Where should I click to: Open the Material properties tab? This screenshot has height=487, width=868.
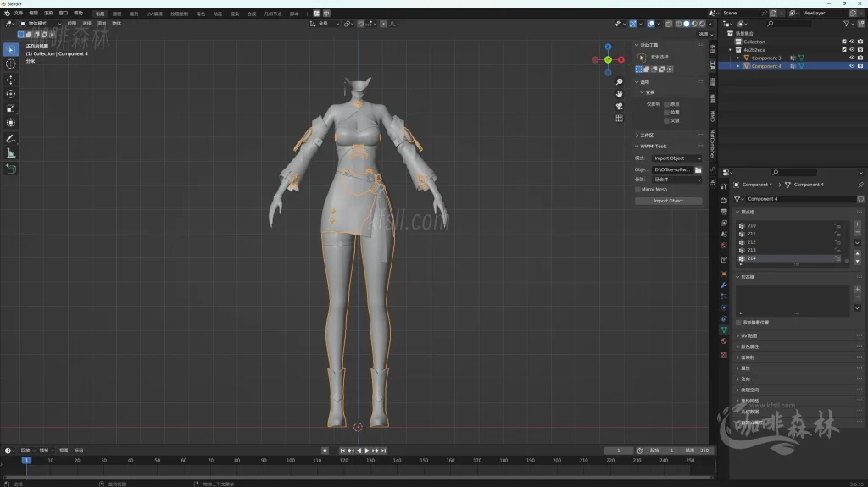pyautogui.click(x=724, y=341)
